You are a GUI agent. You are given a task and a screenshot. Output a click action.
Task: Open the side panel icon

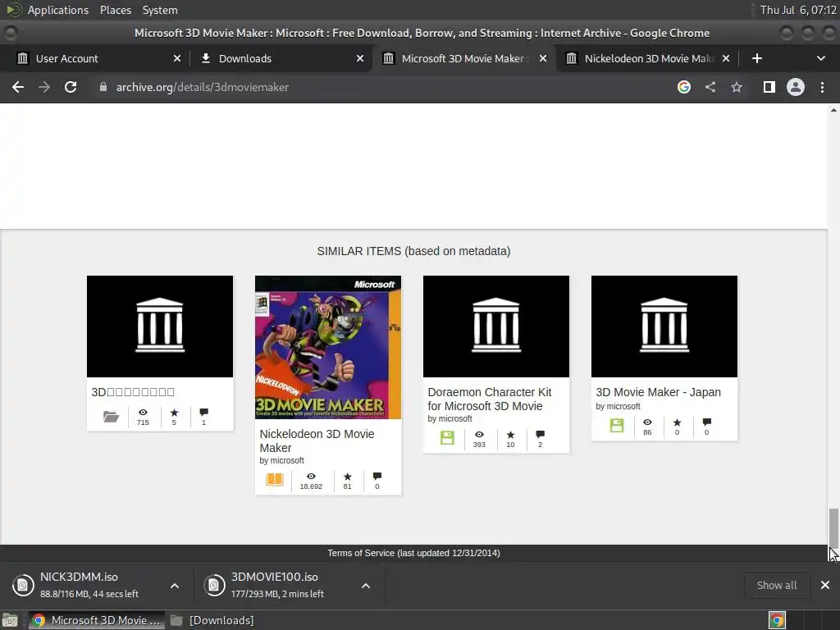tap(769, 87)
